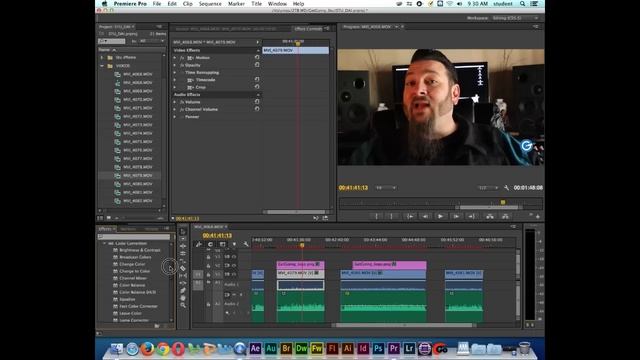Select the Razor tool
Viewport: 640px width, 360px height.
183,268
